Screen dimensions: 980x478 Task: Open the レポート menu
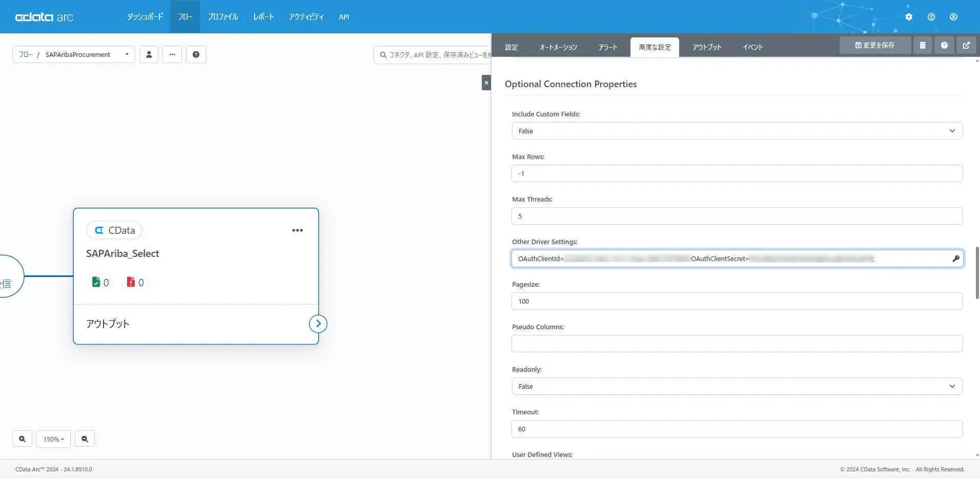tap(263, 17)
